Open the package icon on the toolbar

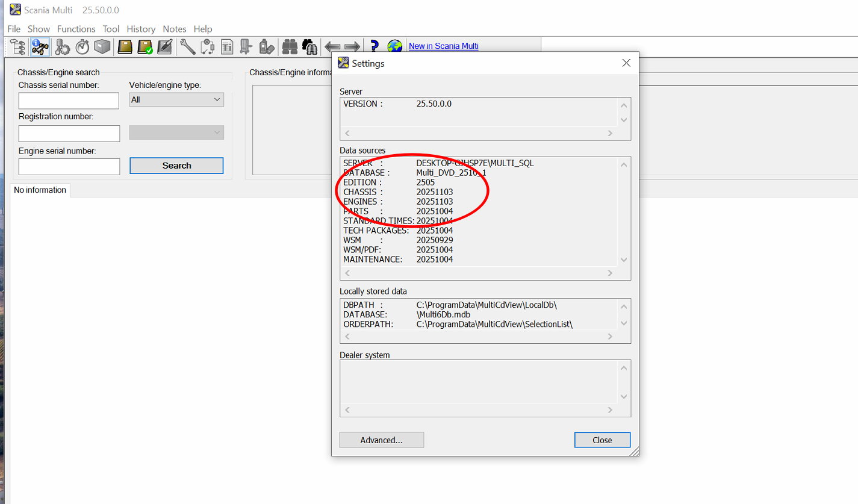pos(102,46)
